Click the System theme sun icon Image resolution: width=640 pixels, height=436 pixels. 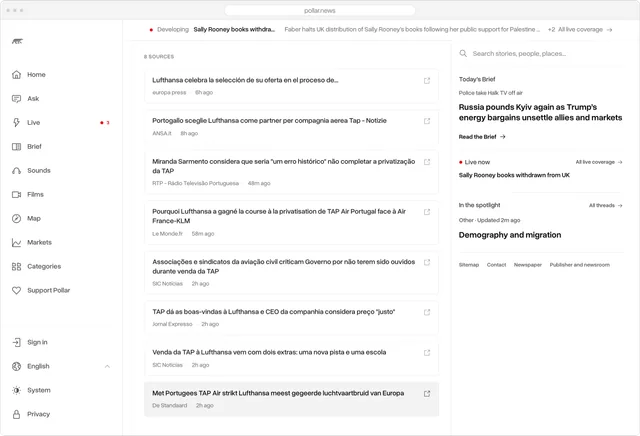tap(16, 390)
